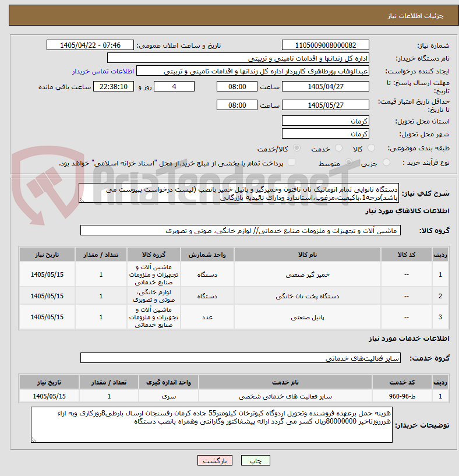Click the شماره نیاز field 1105009008000082

click(x=326, y=45)
